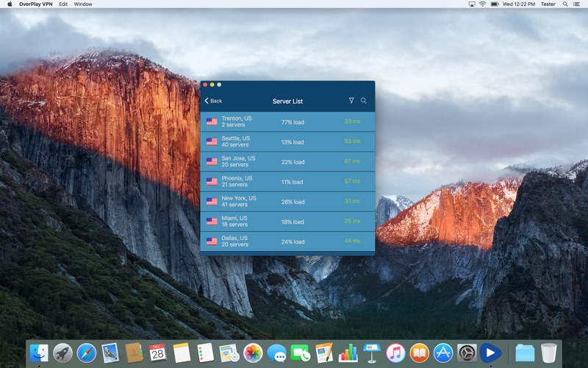Open Finder from the Dock
The image size is (588, 368).
pos(39,353)
